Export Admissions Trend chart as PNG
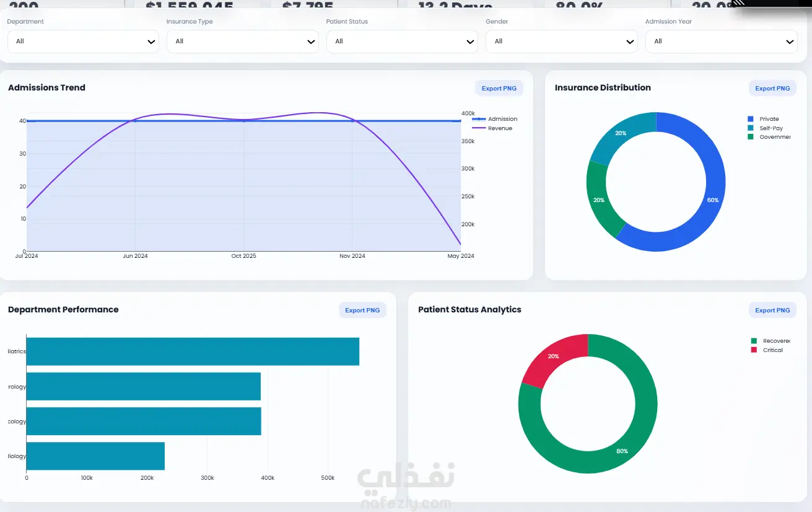The height and width of the screenshot is (512, 812). point(499,89)
